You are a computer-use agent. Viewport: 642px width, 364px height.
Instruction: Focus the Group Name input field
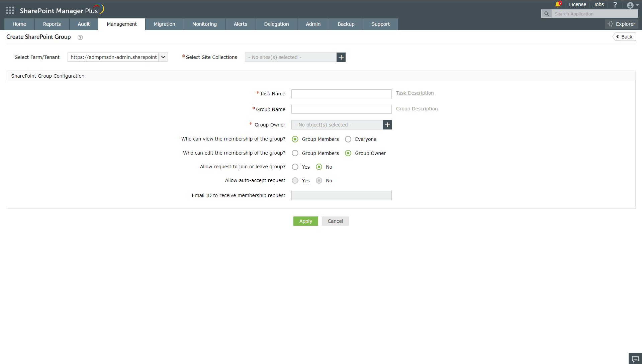[x=342, y=109]
